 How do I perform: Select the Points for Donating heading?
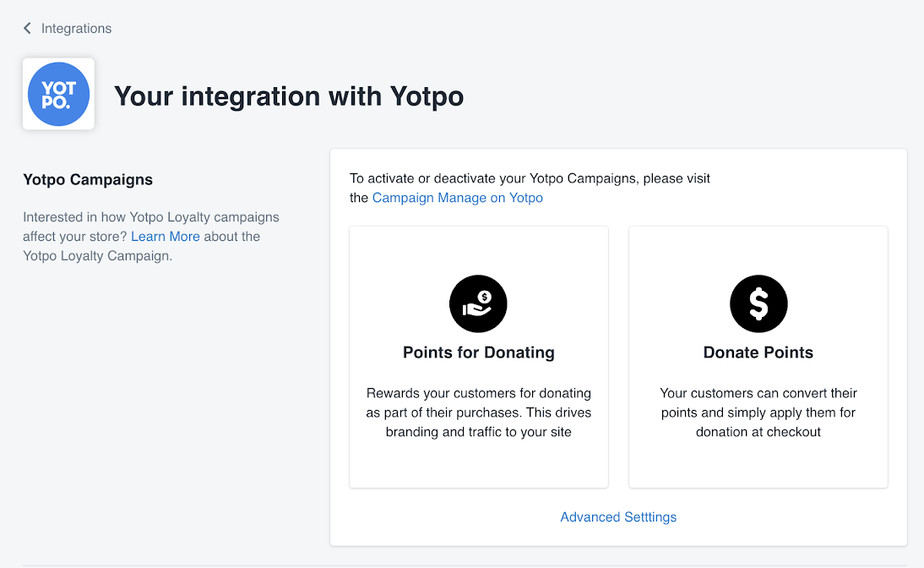pyautogui.click(x=479, y=352)
